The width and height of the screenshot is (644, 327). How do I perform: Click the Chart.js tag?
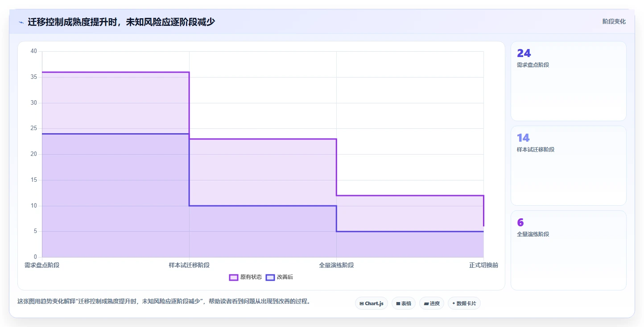(x=372, y=303)
